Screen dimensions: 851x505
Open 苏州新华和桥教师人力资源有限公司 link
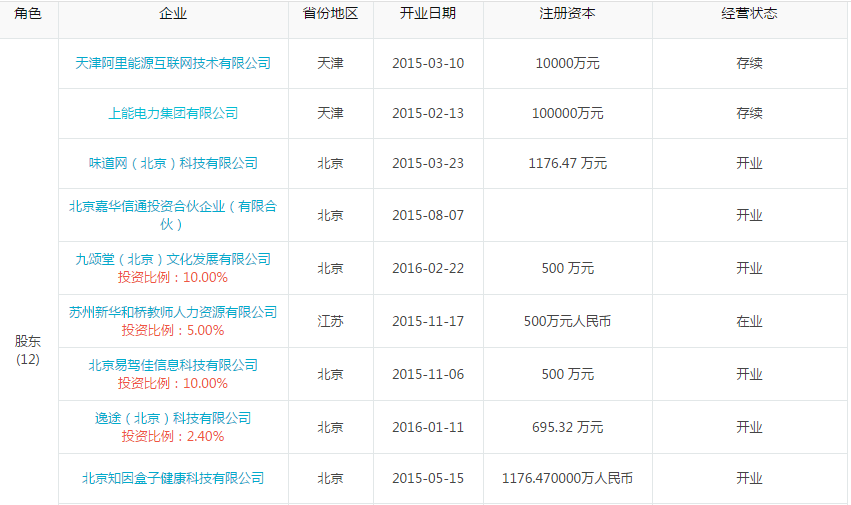(173, 312)
